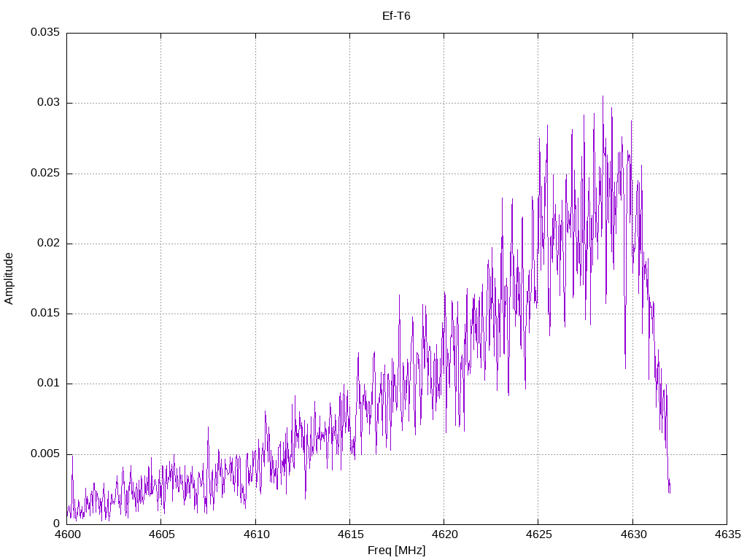The height and width of the screenshot is (560, 747).
Task: Click the 0.035 y-axis tick label
Action: (x=45, y=32)
